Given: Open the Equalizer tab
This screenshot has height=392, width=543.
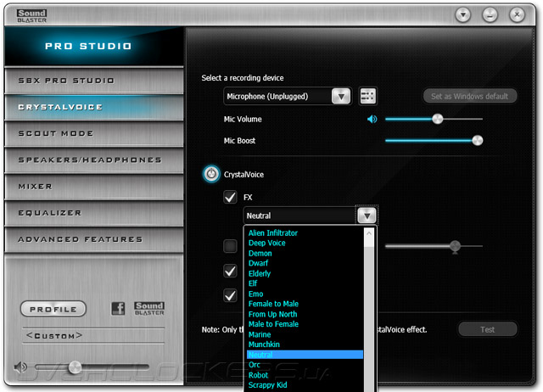Looking at the screenshot, I should click(x=94, y=213).
